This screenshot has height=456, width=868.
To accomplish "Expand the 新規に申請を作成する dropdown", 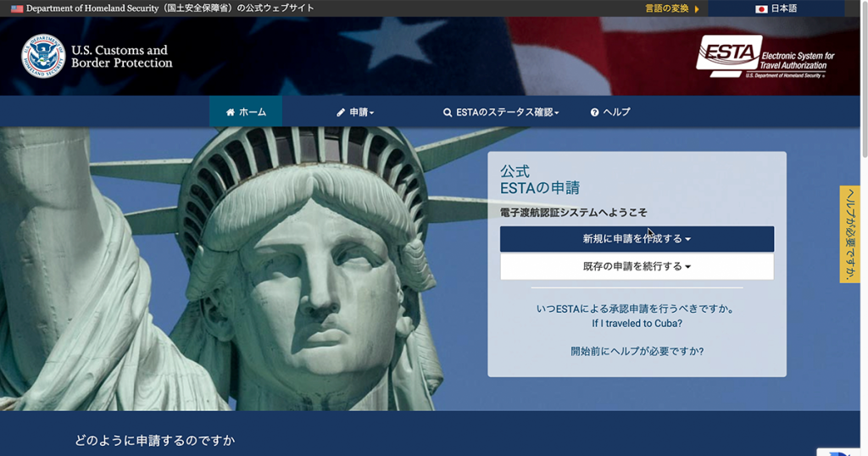I will [x=637, y=239].
